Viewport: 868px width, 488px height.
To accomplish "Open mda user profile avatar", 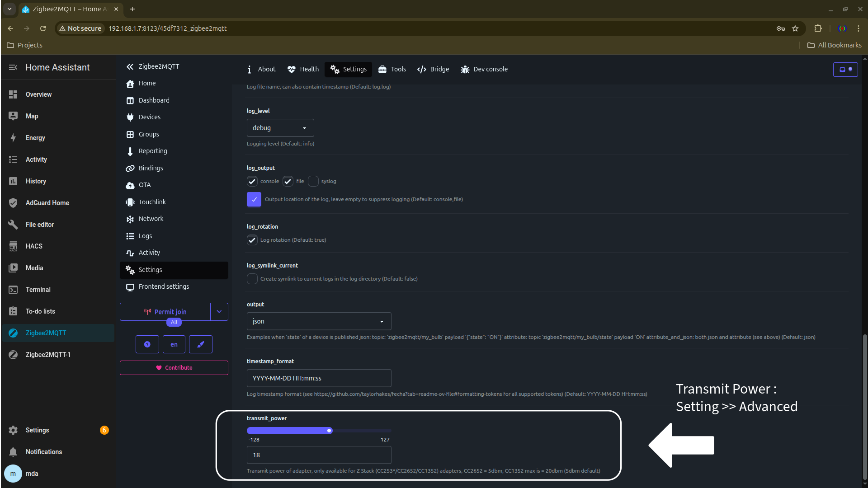I will click(x=13, y=474).
